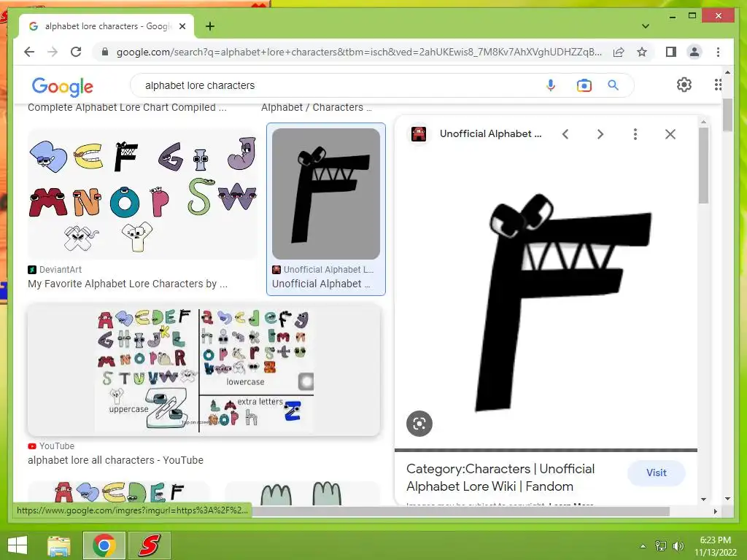Select the alphabet lore characters tab
747x560 pixels.
[107, 26]
